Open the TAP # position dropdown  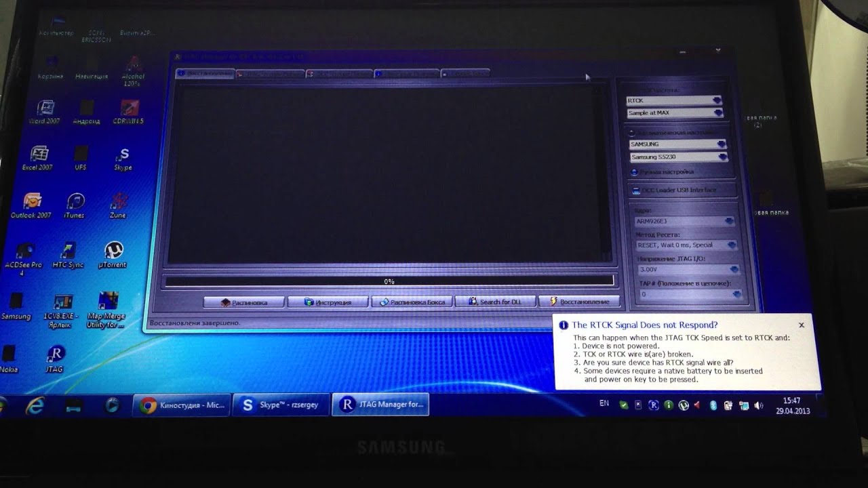690,295
